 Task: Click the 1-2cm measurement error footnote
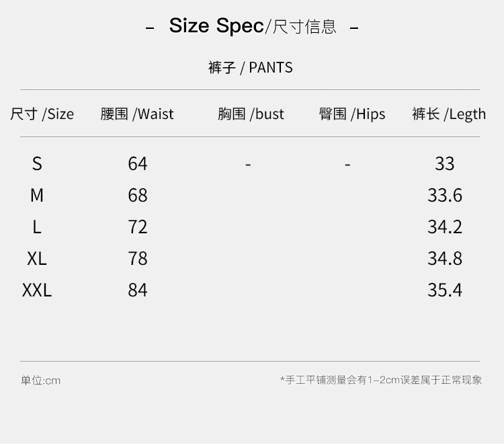click(381, 380)
